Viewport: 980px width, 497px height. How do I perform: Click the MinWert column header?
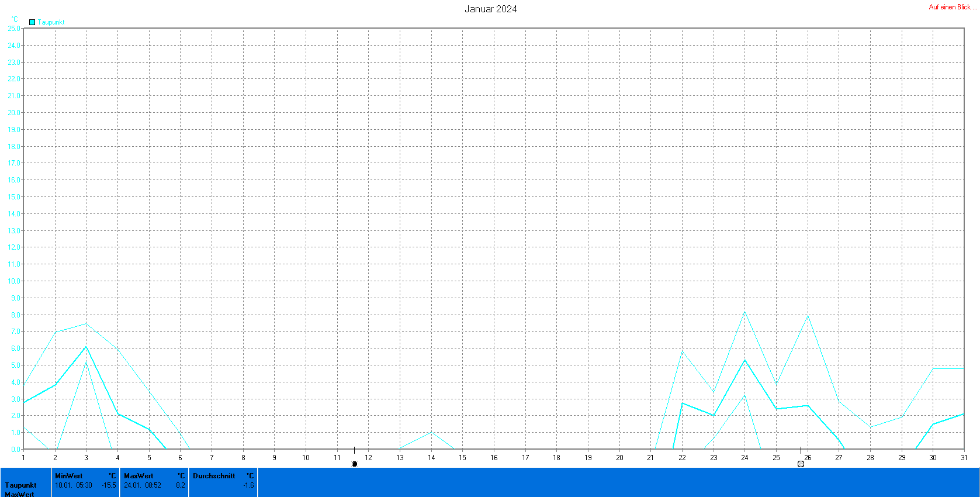point(69,476)
